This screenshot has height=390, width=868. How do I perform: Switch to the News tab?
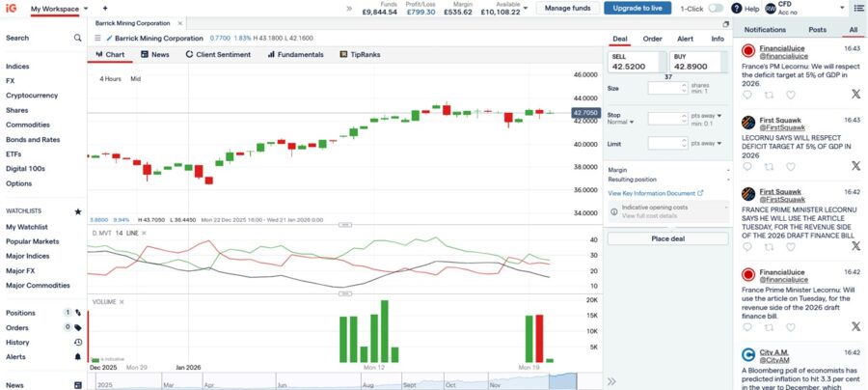[x=155, y=54]
